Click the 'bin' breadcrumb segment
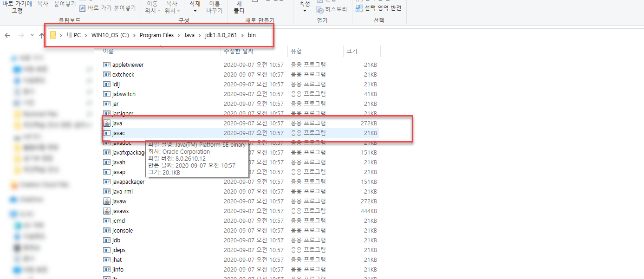 pos(252,35)
